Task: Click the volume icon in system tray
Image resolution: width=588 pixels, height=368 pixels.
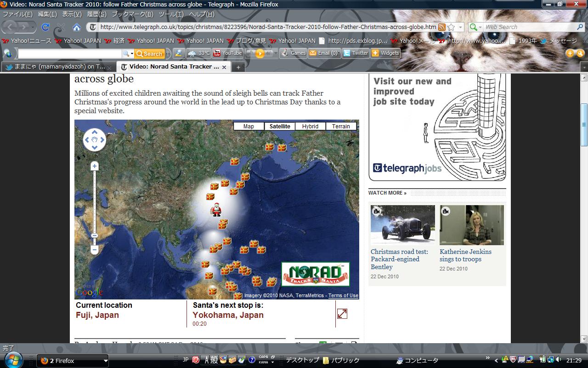Action: click(559, 359)
